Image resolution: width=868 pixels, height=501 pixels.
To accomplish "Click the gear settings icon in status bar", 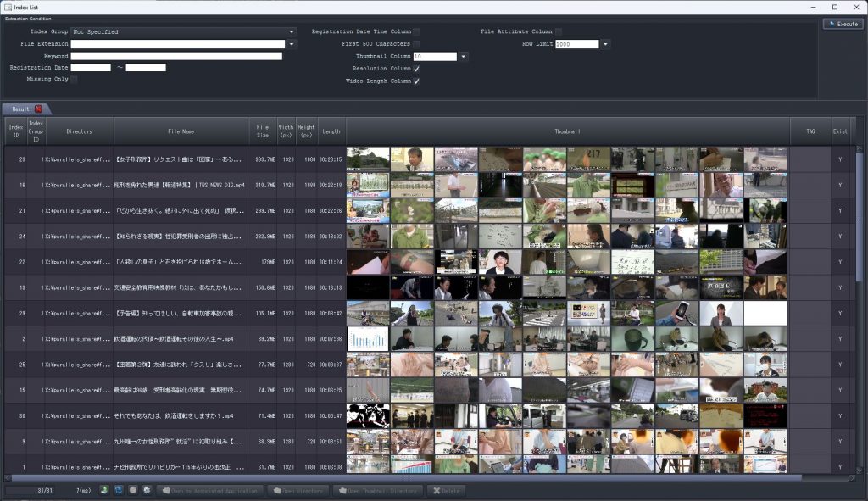I will [147, 490].
